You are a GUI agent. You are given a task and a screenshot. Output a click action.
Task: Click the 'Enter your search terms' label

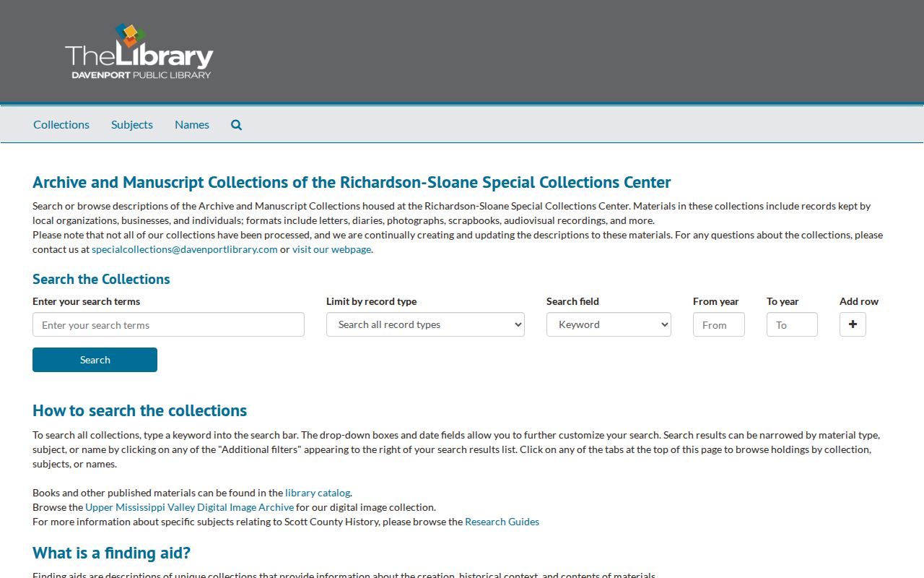click(86, 301)
